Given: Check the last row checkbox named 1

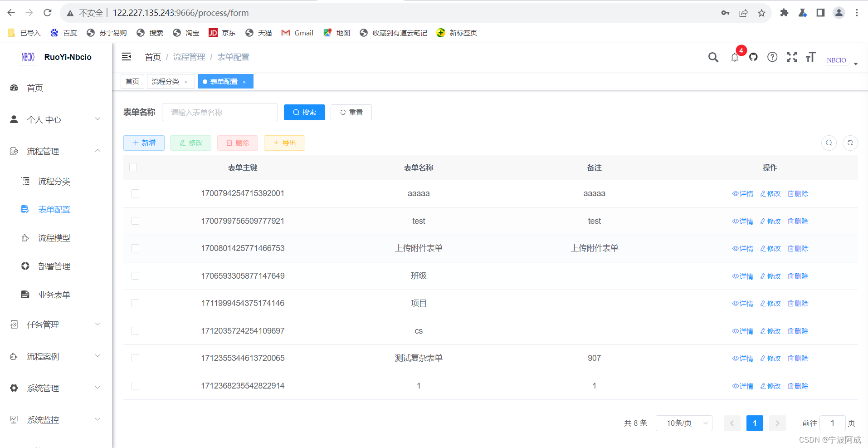Looking at the screenshot, I should pyautogui.click(x=135, y=386).
